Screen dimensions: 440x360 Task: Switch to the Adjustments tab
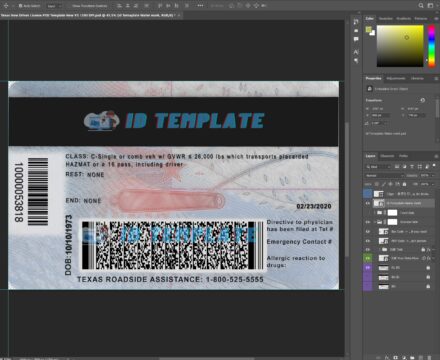[x=396, y=78]
